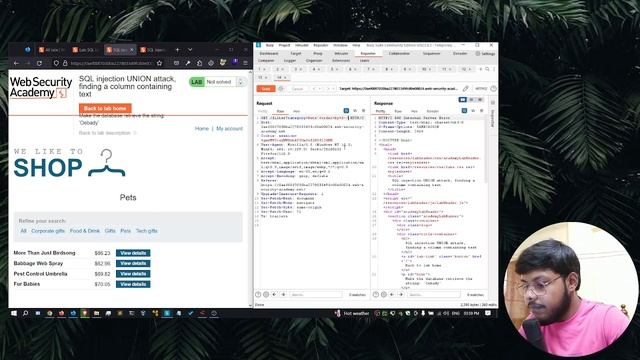Switch to Burp Proxy tab
Screen dimensions: 640x360
tap(318, 53)
